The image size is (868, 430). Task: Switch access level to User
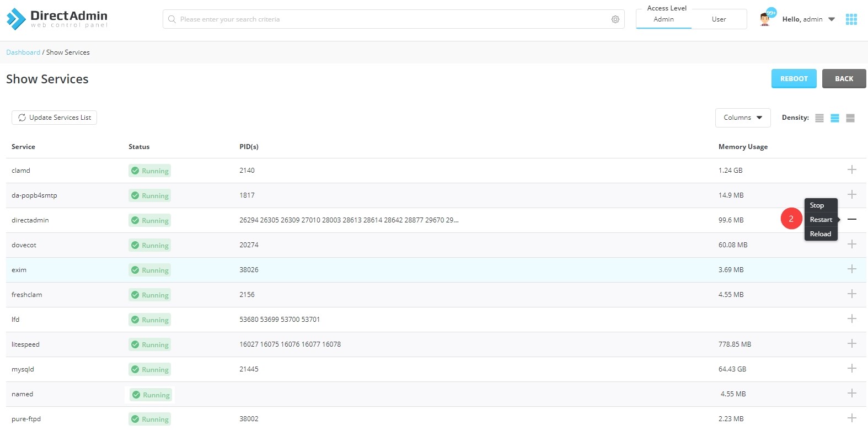[719, 19]
